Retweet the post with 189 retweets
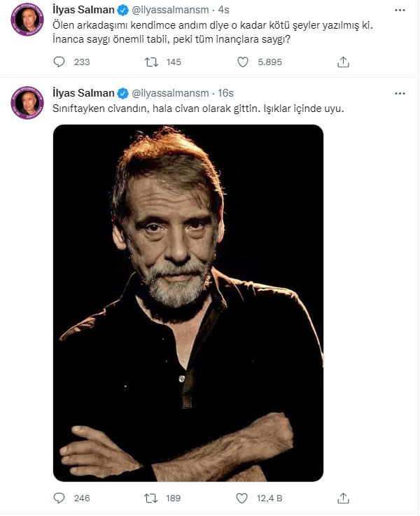 click(x=150, y=498)
